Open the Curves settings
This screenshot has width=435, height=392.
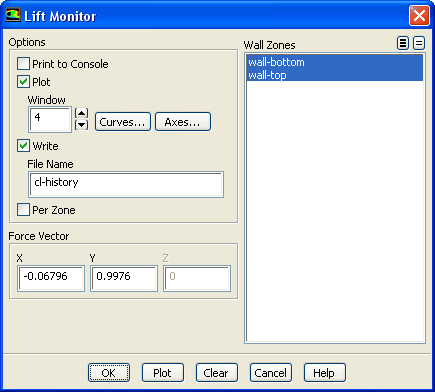123,122
